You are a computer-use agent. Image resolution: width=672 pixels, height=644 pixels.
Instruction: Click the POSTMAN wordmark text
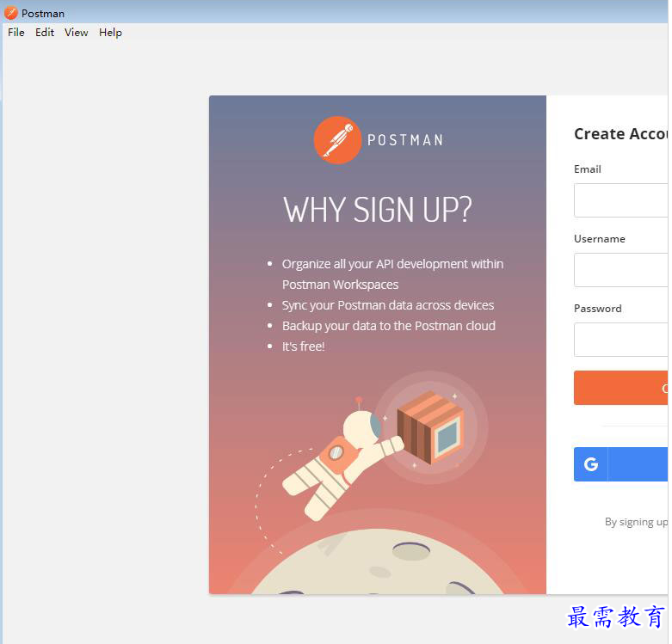click(405, 140)
